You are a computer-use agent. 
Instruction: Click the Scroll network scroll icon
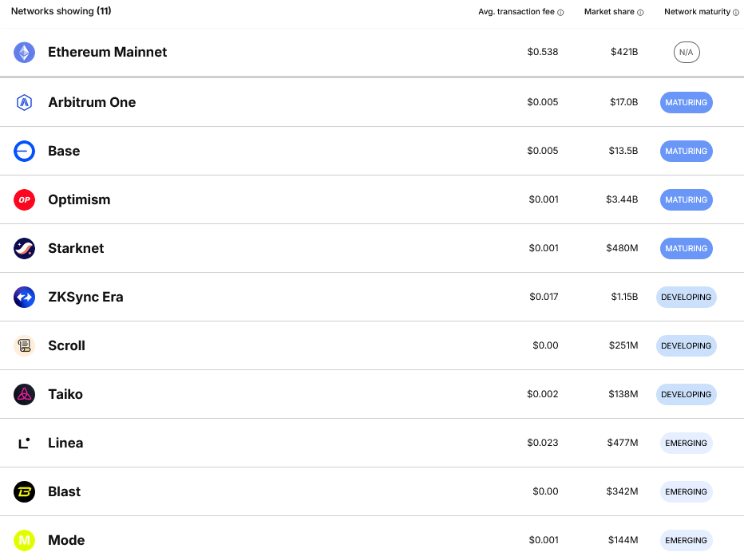click(x=24, y=345)
